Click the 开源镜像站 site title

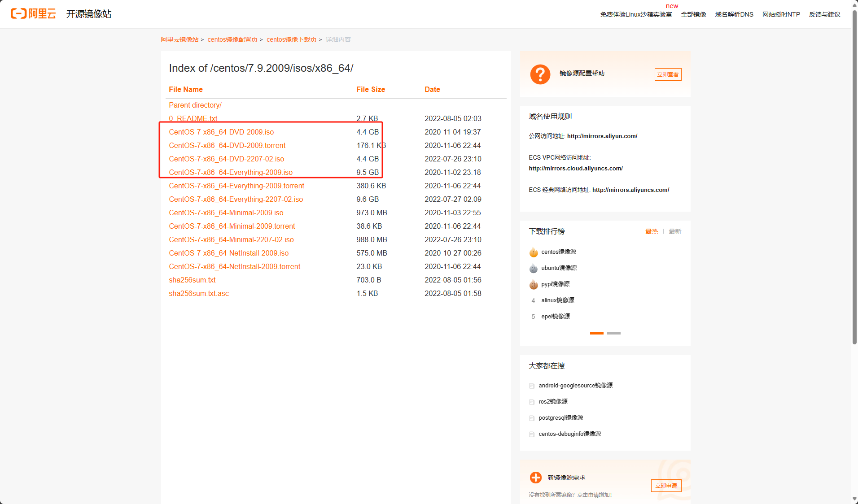coord(89,14)
